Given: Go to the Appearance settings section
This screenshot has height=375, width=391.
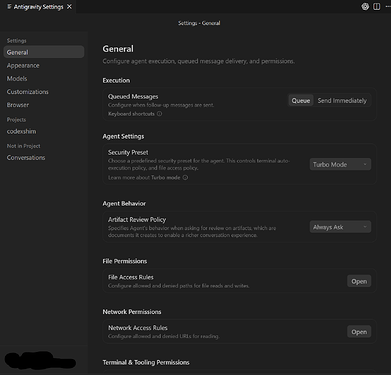Looking at the screenshot, I should 23,65.
